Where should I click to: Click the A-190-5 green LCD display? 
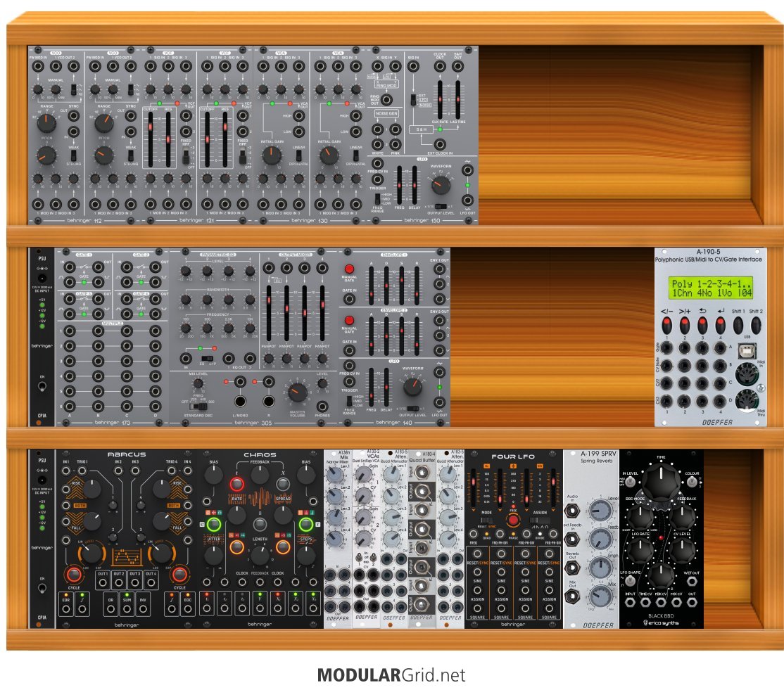coord(711,288)
